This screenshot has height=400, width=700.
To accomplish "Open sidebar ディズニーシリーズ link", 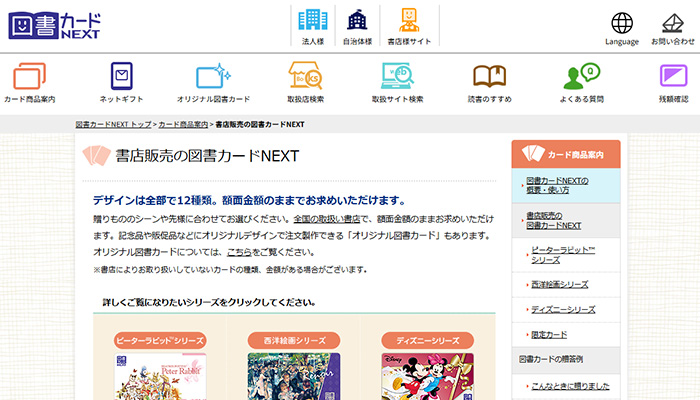I will coord(563,309).
